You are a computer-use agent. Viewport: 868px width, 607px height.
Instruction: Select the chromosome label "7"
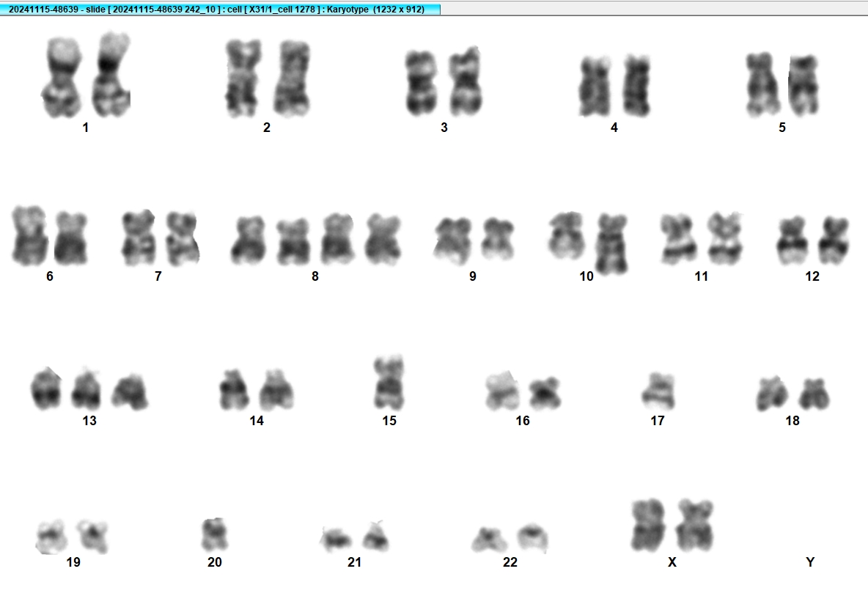point(158,276)
